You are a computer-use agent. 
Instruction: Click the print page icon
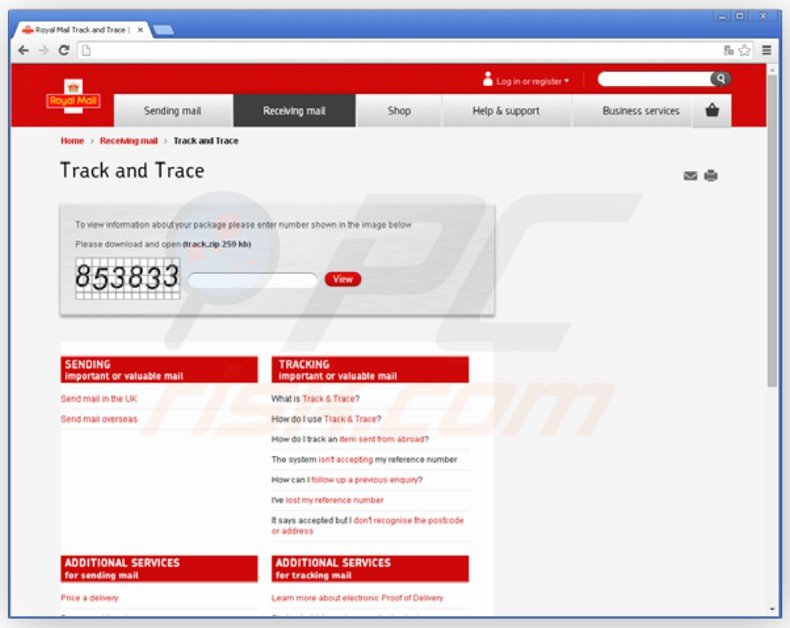click(x=711, y=176)
